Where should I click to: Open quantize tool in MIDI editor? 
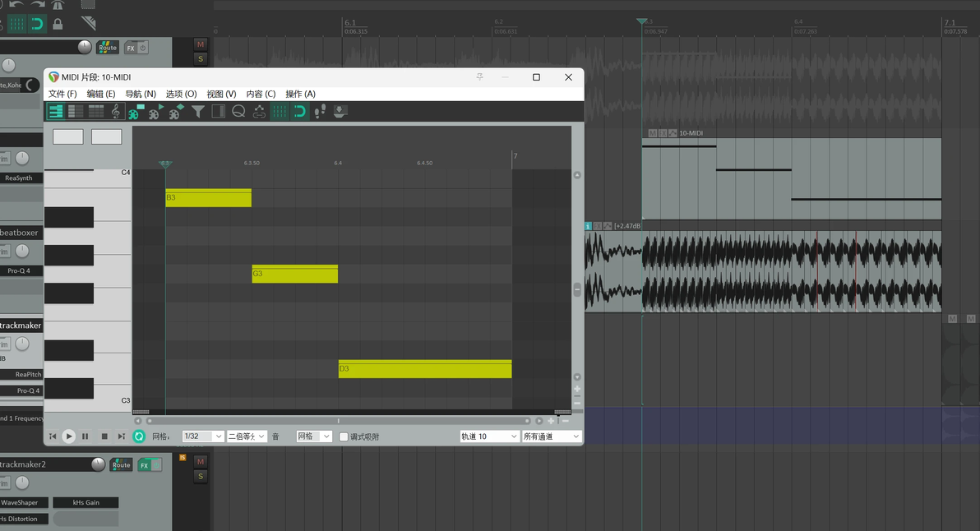pos(238,111)
